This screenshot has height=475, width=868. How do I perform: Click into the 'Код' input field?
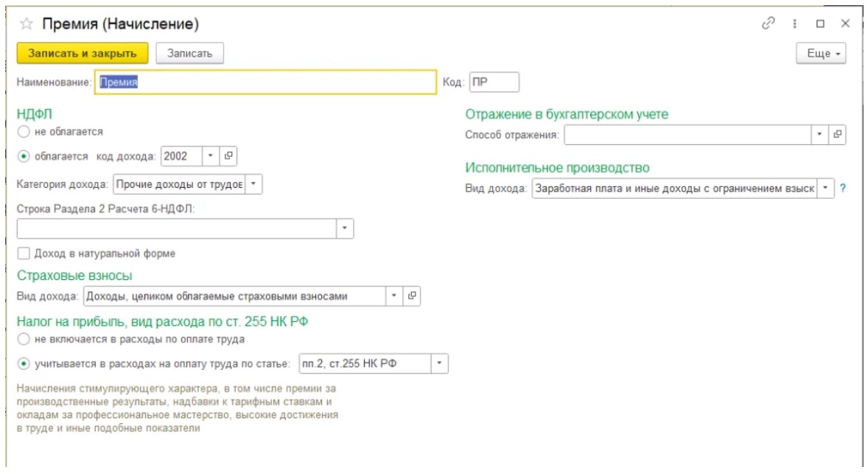494,82
